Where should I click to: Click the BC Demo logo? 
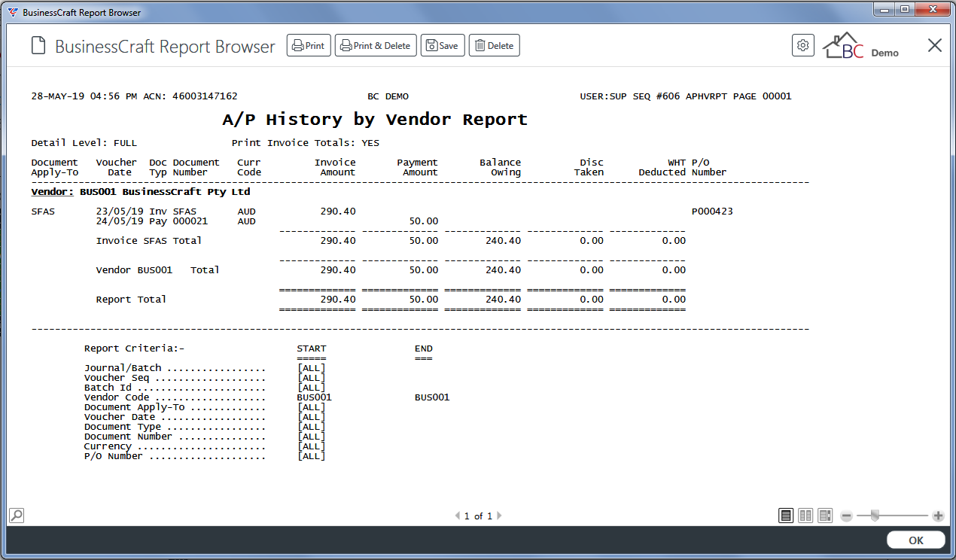(x=860, y=46)
